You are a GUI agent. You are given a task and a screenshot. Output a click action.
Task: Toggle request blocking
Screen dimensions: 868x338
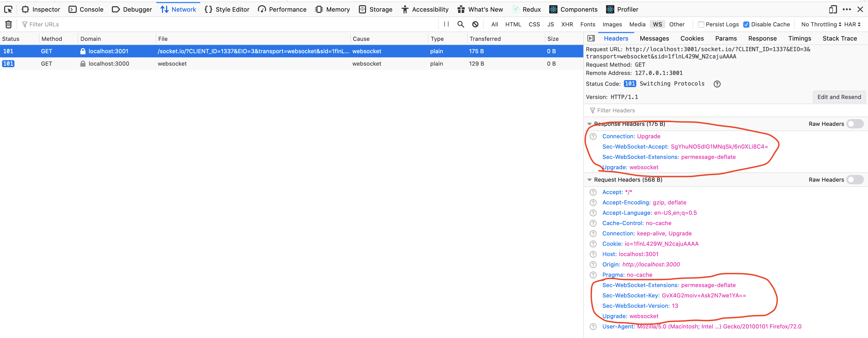coord(475,24)
